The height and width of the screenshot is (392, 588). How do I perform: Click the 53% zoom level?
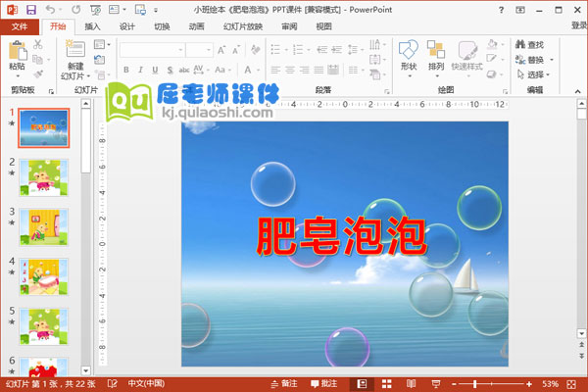coord(550,384)
